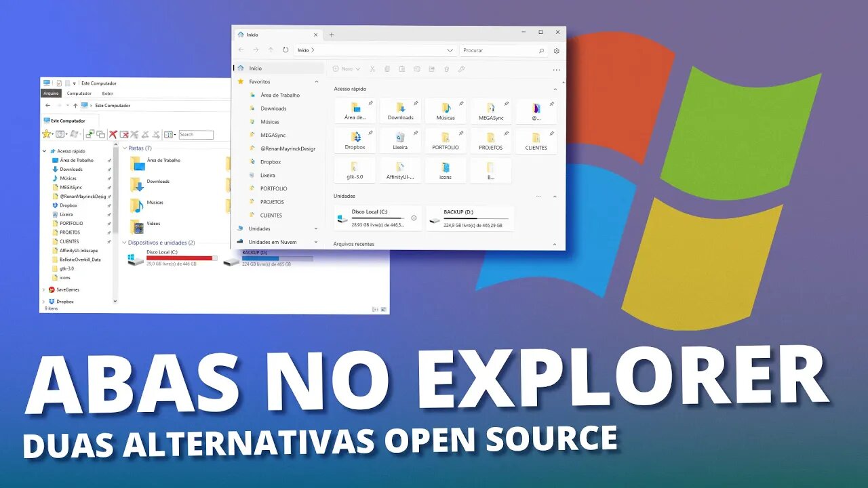Toggle the pin on the Músicas tile

(461, 104)
